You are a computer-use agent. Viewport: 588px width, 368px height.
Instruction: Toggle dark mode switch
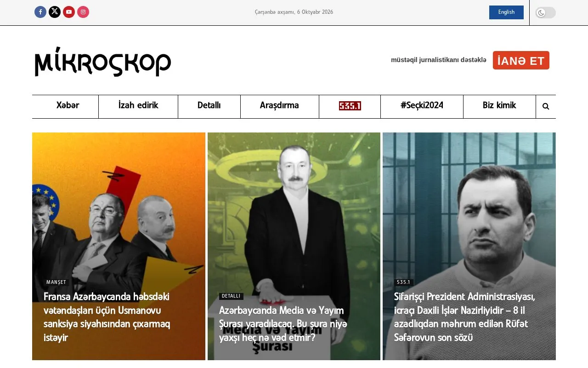(x=546, y=12)
